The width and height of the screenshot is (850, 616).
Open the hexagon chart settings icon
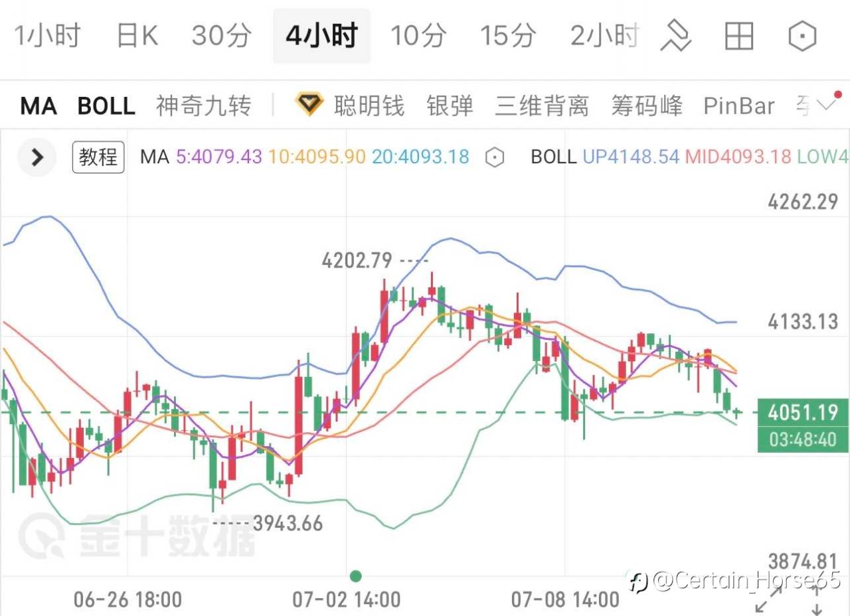tap(802, 36)
